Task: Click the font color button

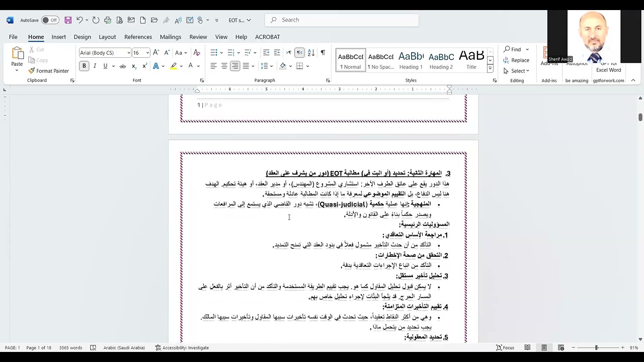Action: click(x=190, y=66)
